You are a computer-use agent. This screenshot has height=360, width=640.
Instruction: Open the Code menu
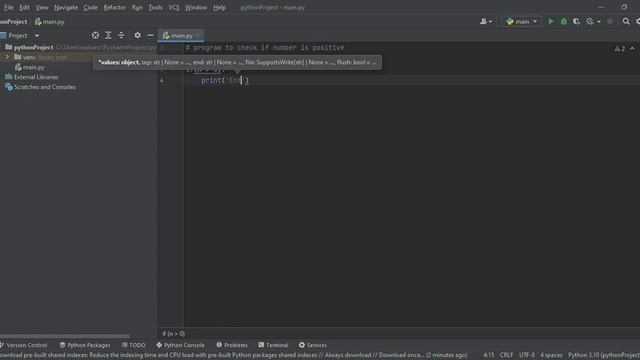91,7
